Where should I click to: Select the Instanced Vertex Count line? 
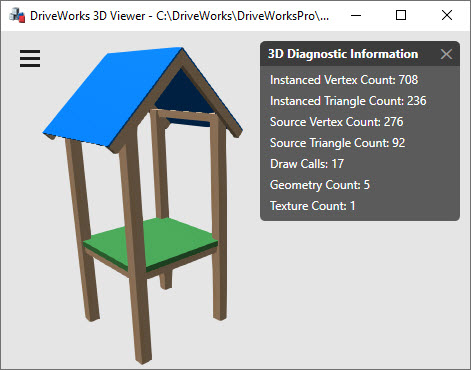[344, 80]
